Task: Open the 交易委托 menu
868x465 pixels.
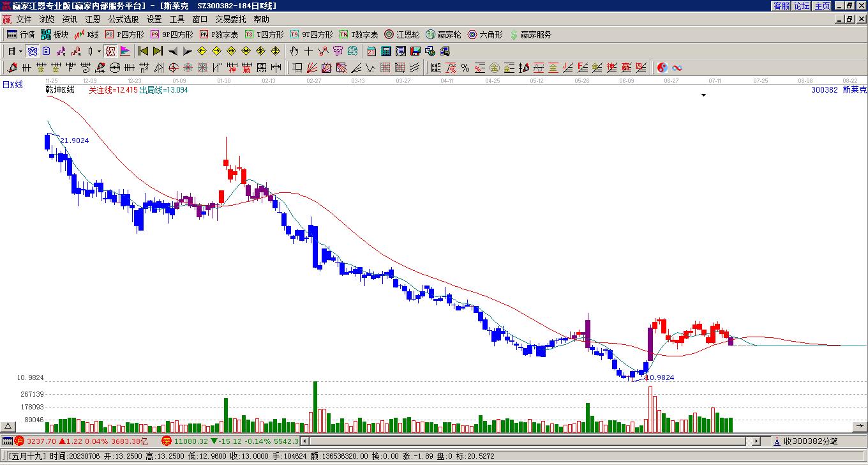Action: (x=230, y=20)
